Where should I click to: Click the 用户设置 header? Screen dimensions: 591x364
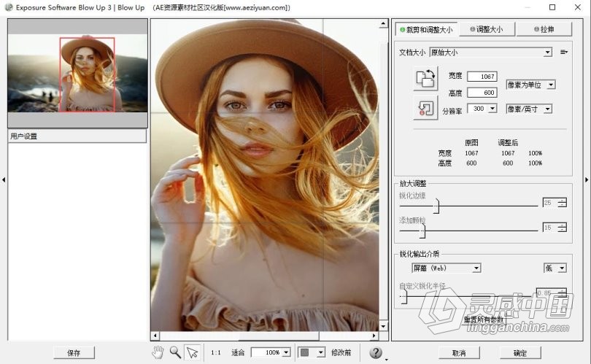pos(77,136)
